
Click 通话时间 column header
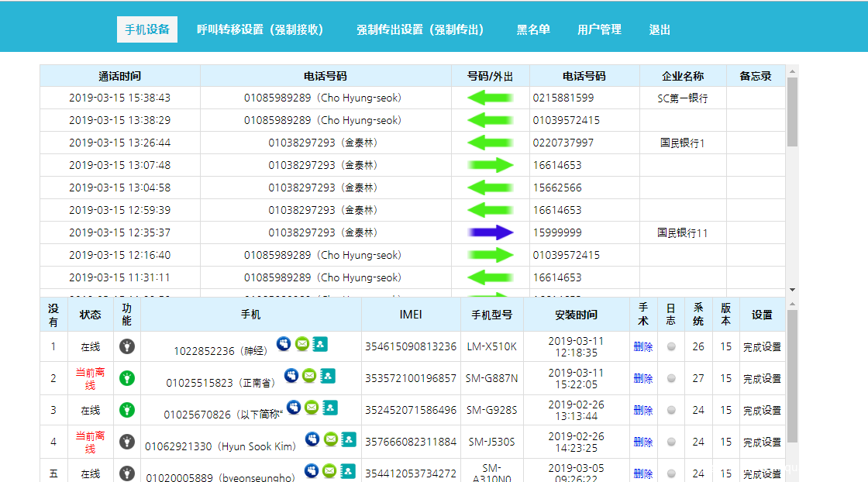pyautogui.click(x=119, y=76)
